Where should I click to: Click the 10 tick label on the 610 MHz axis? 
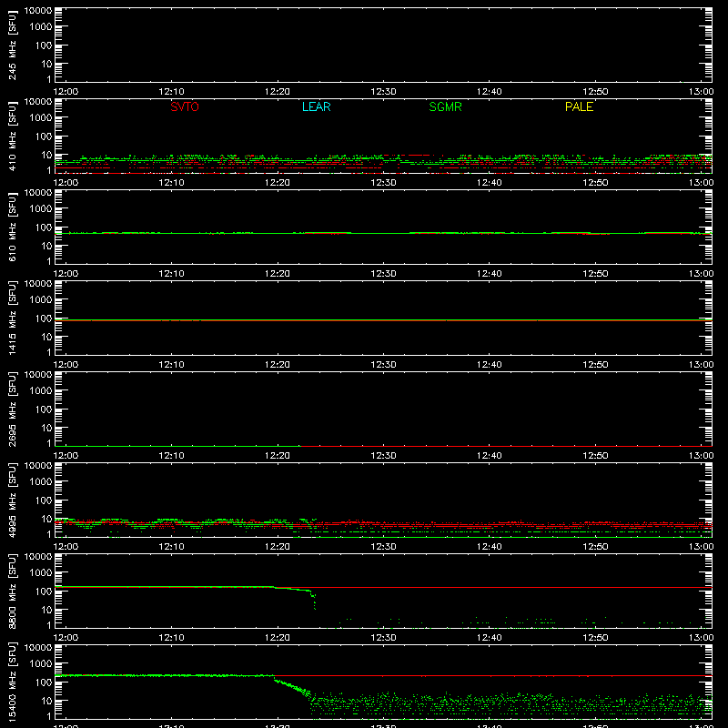(46, 246)
